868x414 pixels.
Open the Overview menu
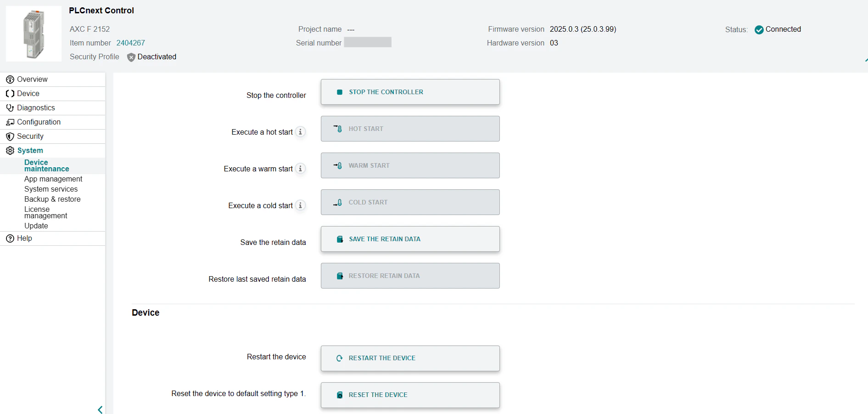(52, 79)
